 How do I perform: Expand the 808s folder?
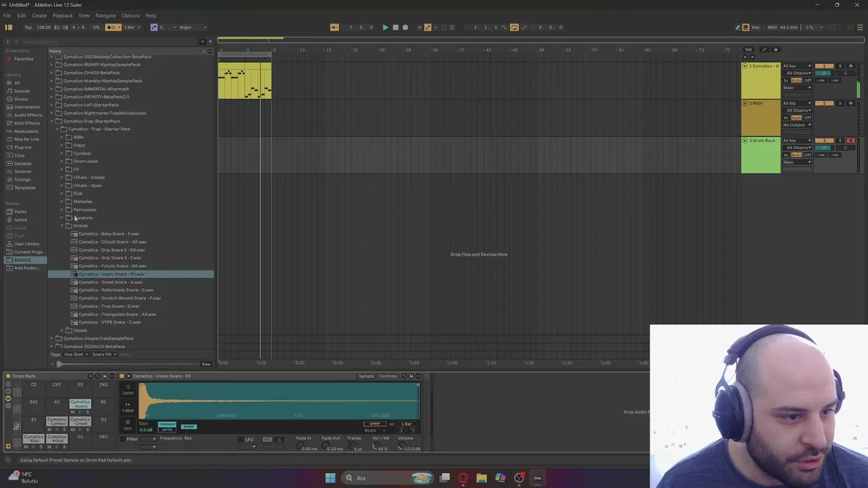pyautogui.click(x=62, y=137)
